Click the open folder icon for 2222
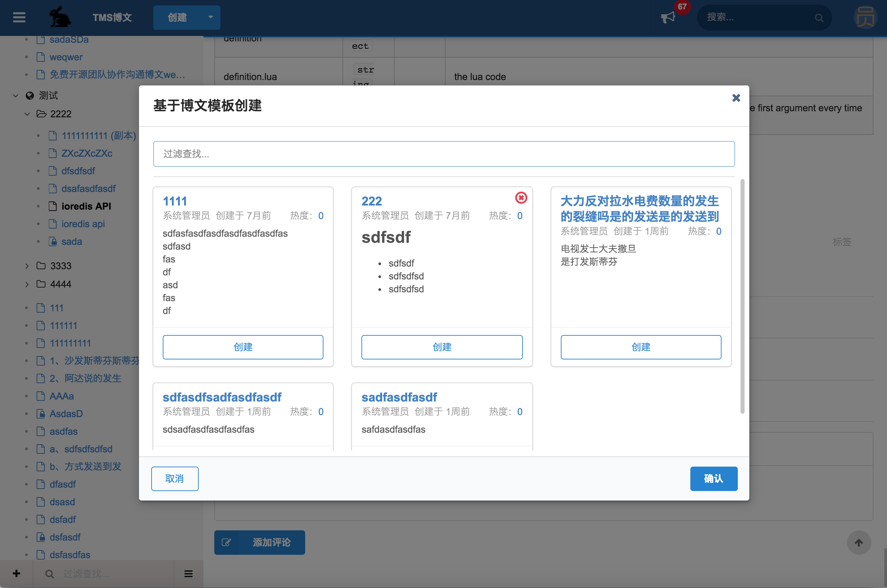887x588 pixels. tap(41, 114)
